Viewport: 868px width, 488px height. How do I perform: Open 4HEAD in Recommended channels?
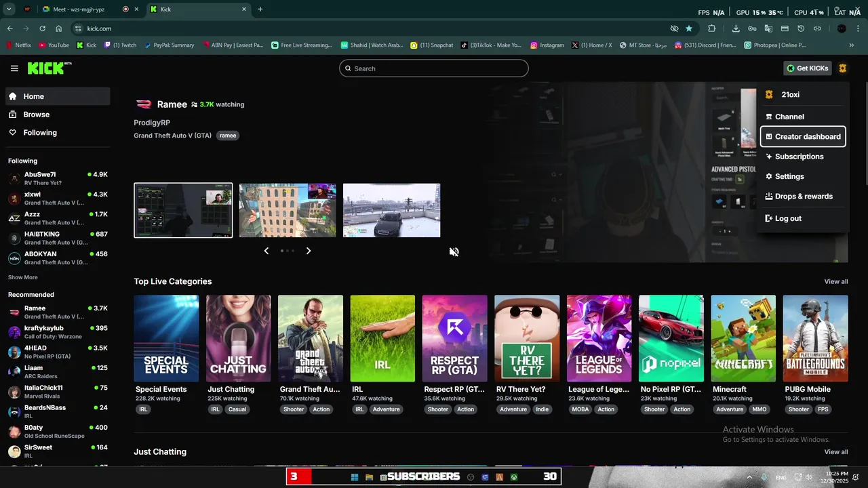[58, 352]
